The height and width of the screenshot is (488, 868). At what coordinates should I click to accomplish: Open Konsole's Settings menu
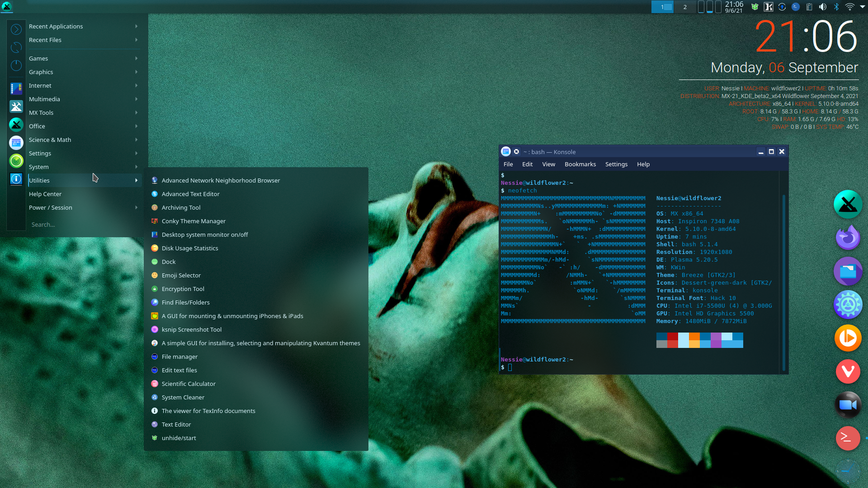click(x=616, y=164)
